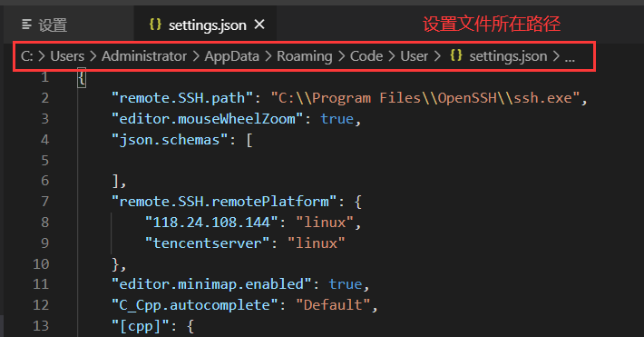Click "editor.mouseWheelZoom" key

point(208,119)
